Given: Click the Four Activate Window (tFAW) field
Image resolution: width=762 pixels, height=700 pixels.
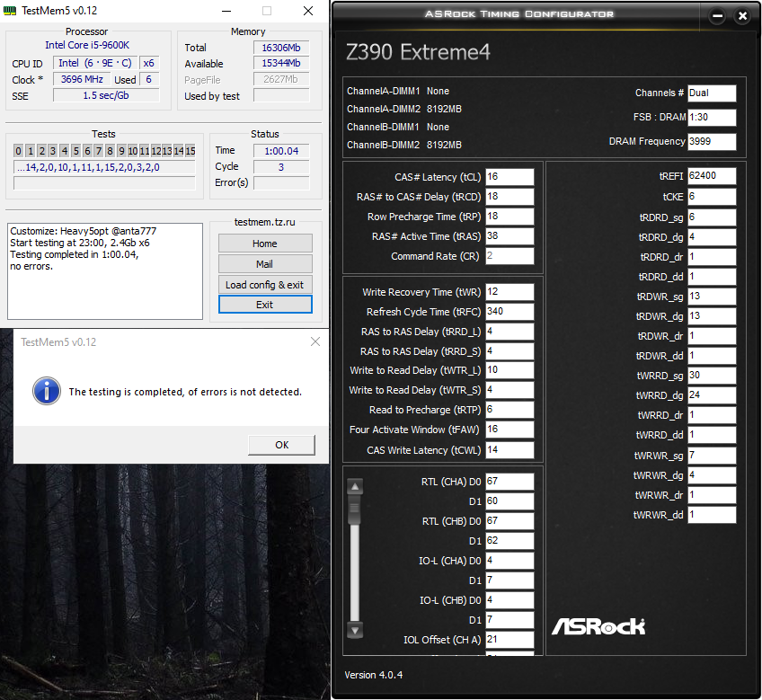Looking at the screenshot, I should [x=509, y=430].
